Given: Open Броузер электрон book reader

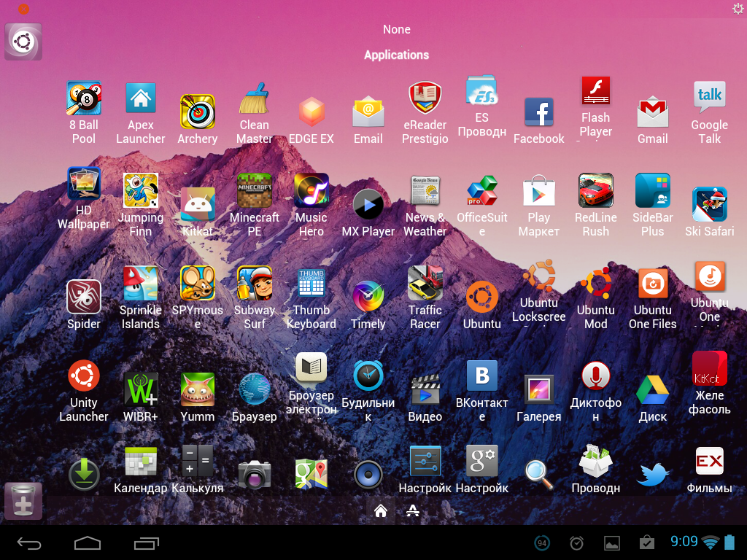Looking at the screenshot, I should [311, 368].
